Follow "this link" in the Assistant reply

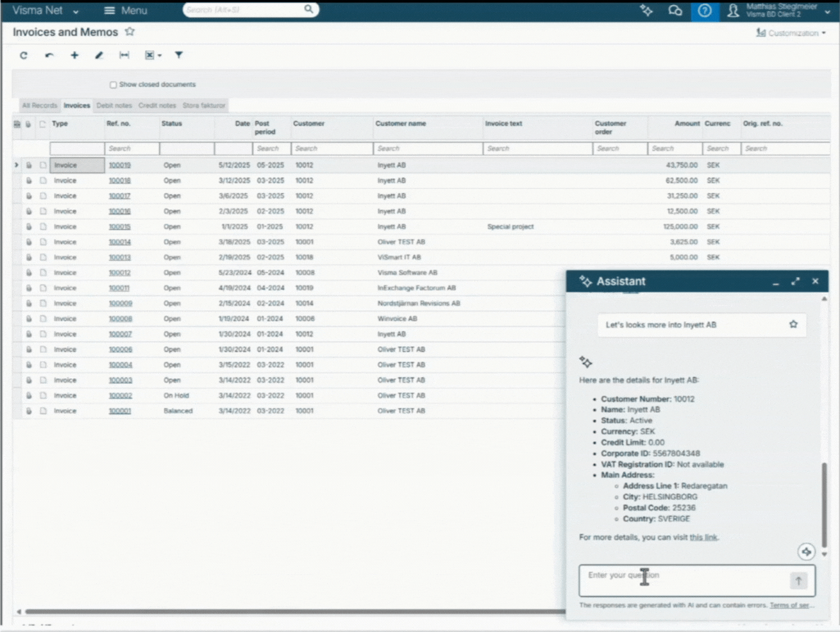click(x=703, y=537)
